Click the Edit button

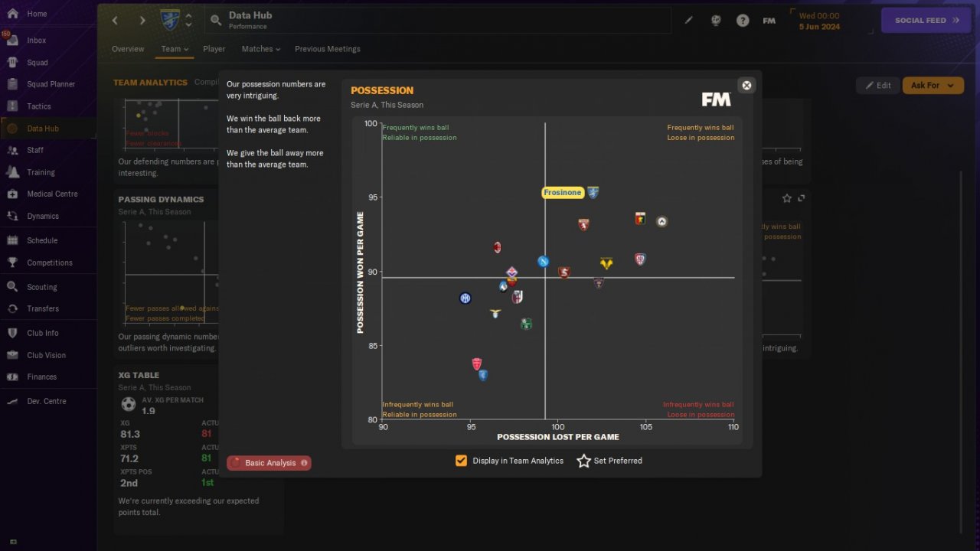coord(877,86)
